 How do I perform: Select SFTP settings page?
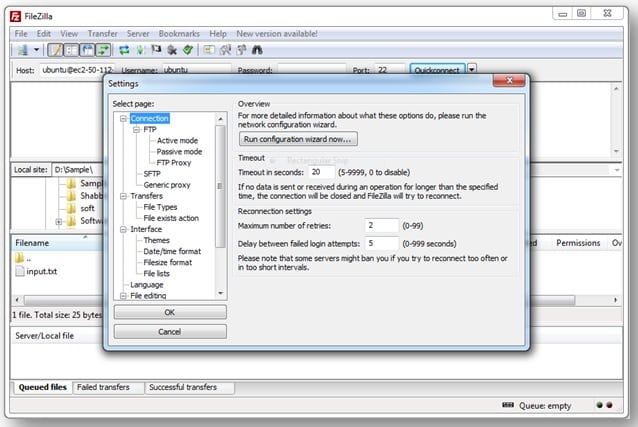[152, 174]
